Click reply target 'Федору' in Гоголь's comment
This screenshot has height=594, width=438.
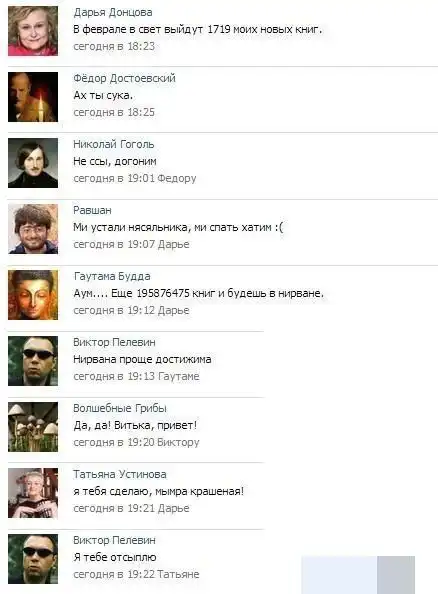pyautogui.click(x=177, y=178)
